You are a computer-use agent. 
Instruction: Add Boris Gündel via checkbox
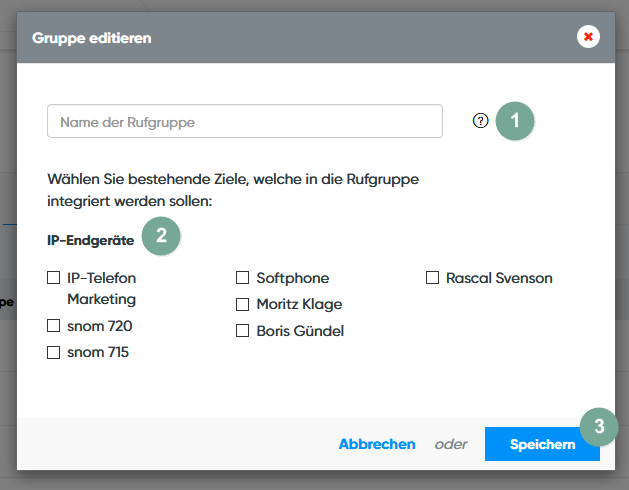243,331
